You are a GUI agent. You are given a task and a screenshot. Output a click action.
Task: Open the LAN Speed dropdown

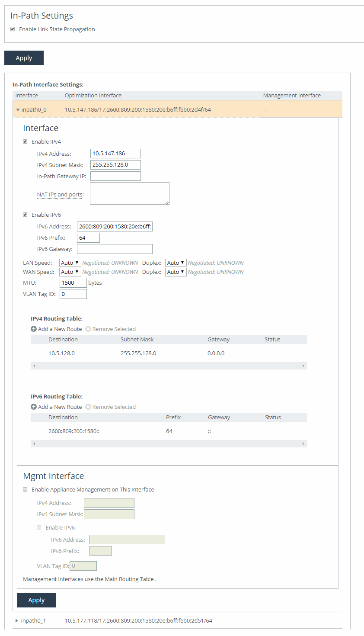click(70, 263)
